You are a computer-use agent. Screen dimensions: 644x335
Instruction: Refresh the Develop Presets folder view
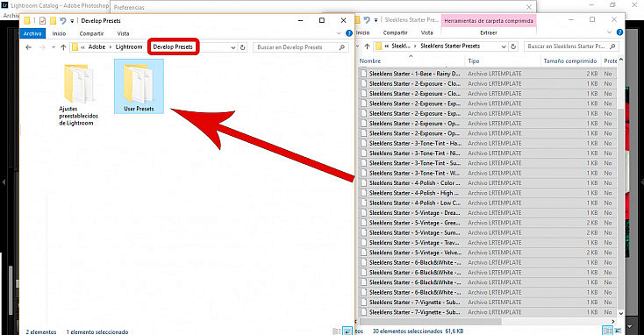tap(243, 47)
